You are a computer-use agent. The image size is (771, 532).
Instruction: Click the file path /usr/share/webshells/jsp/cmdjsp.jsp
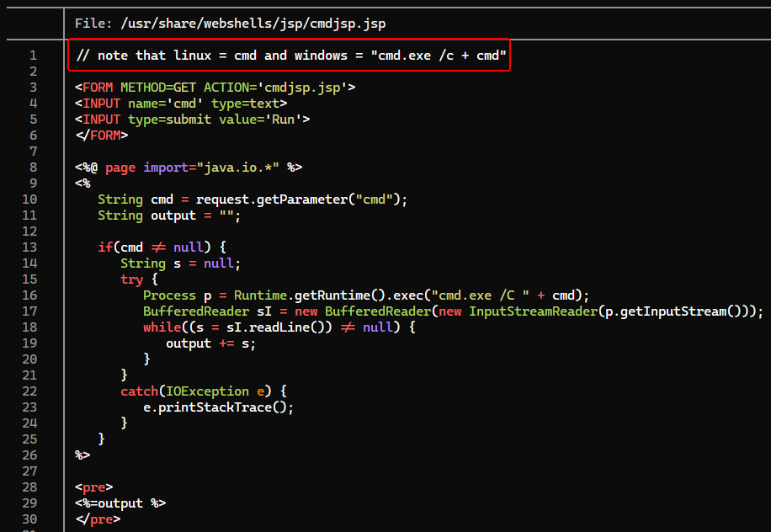(253, 24)
